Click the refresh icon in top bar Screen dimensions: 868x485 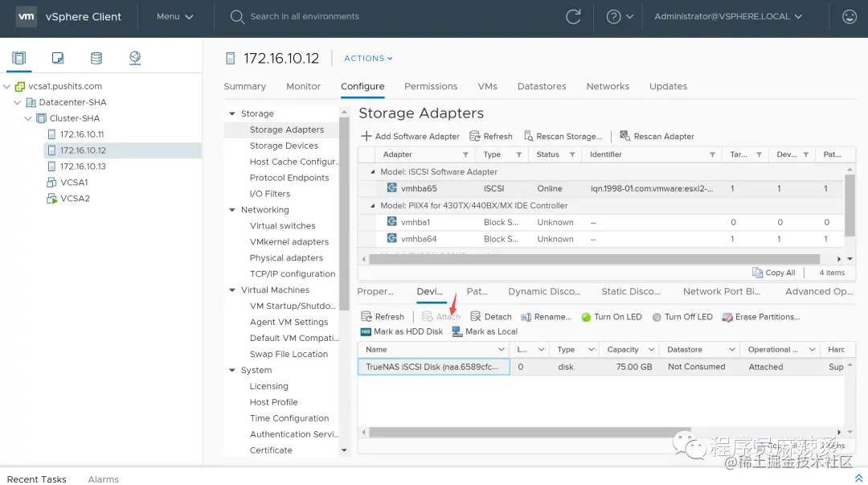(573, 17)
